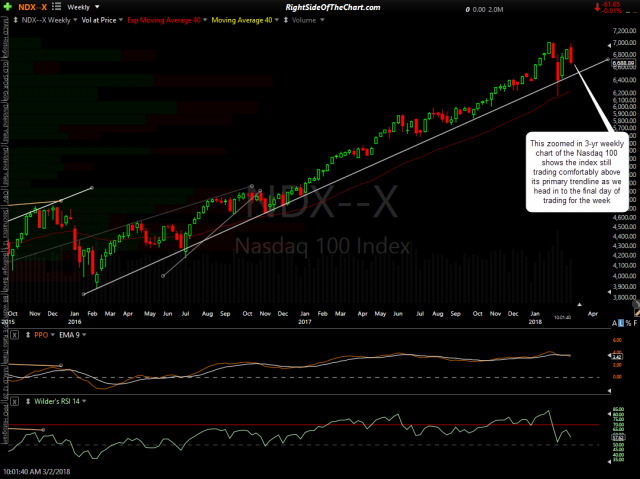Click the 2017 year label on the time axis
Viewport: 640px width, 479px height.
click(x=304, y=322)
